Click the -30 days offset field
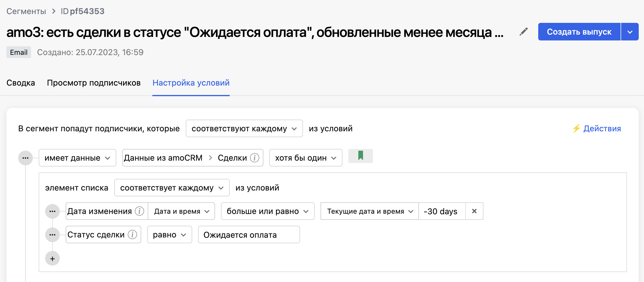 click(442, 211)
